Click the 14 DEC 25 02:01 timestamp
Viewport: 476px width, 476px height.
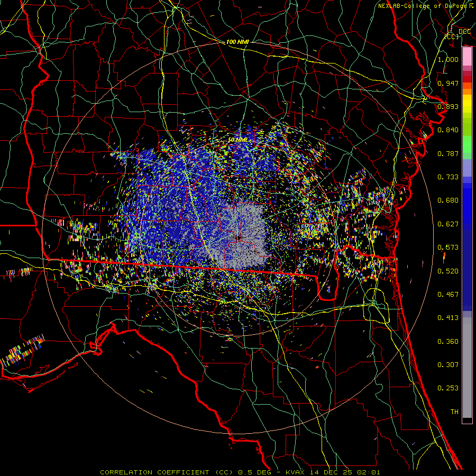pos(344,472)
